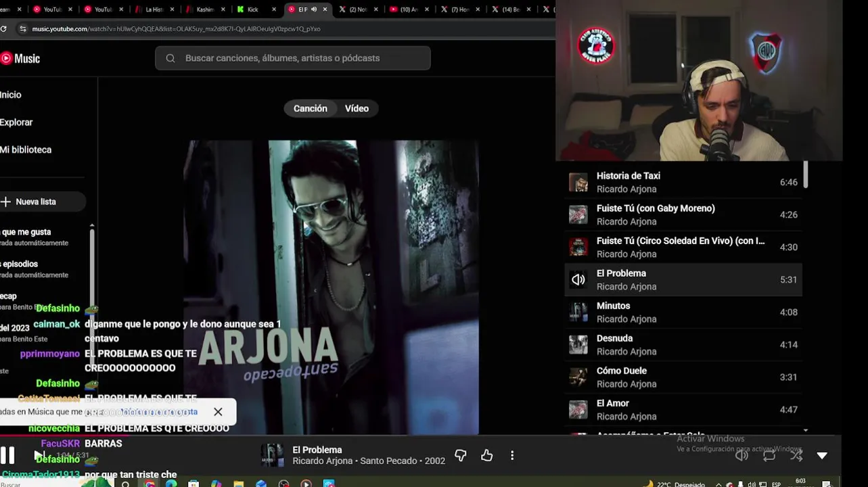This screenshot has height=487, width=868.
Task: Switch to Vídeo mode
Action: coord(357,108)
